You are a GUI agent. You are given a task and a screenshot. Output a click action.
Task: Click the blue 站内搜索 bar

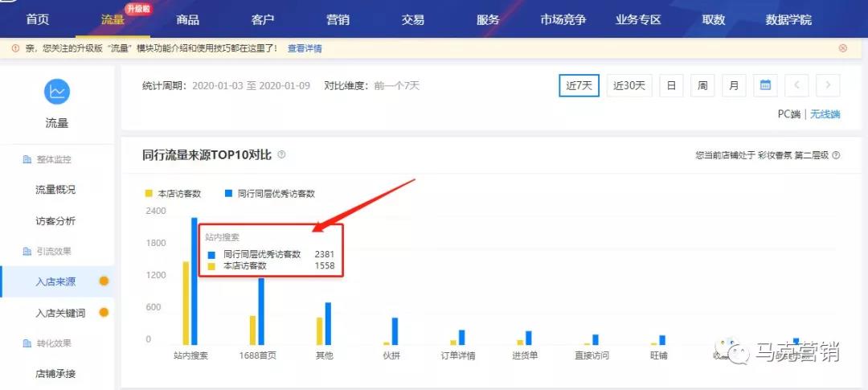pyautogui.click(x=194, y=281)
